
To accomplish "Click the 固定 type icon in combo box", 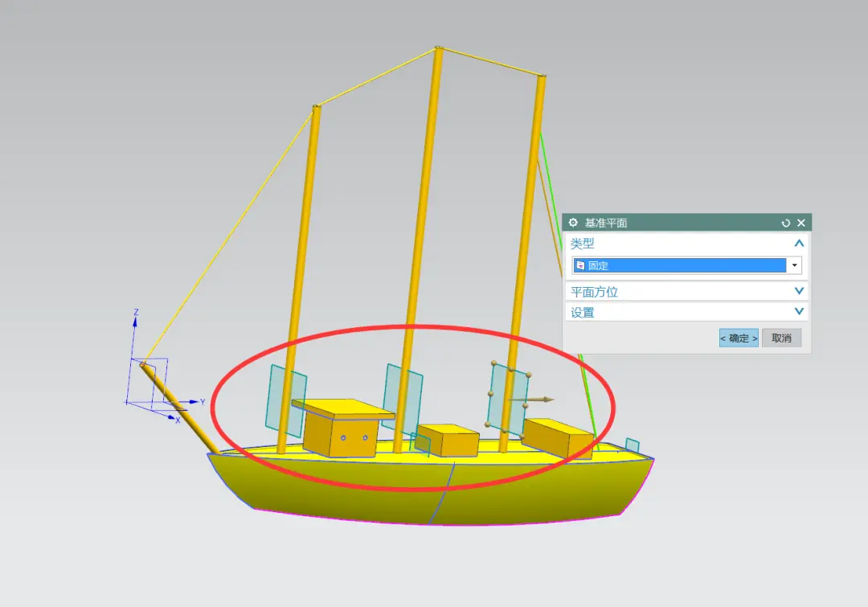I will 581,266.
